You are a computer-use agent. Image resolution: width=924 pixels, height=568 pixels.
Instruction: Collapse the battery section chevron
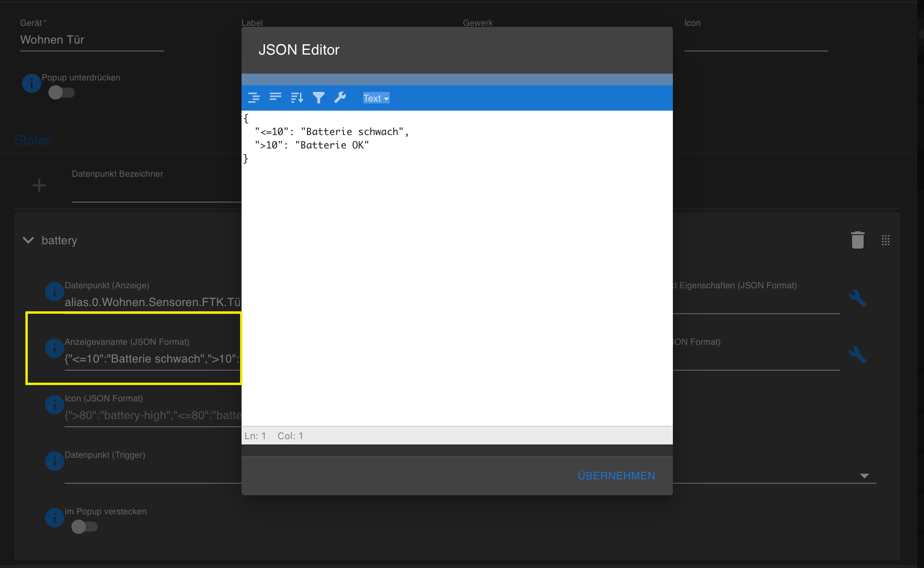point(29,240)
